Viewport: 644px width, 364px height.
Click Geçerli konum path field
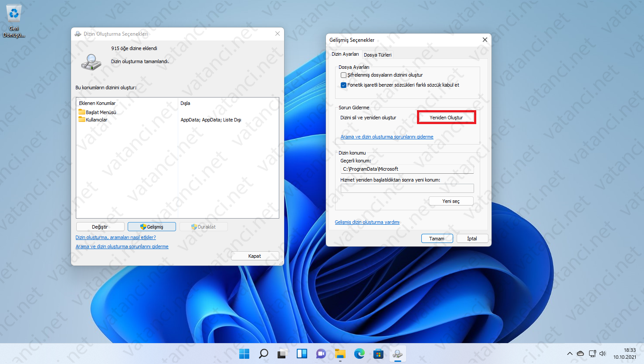[x=407, y=169]
